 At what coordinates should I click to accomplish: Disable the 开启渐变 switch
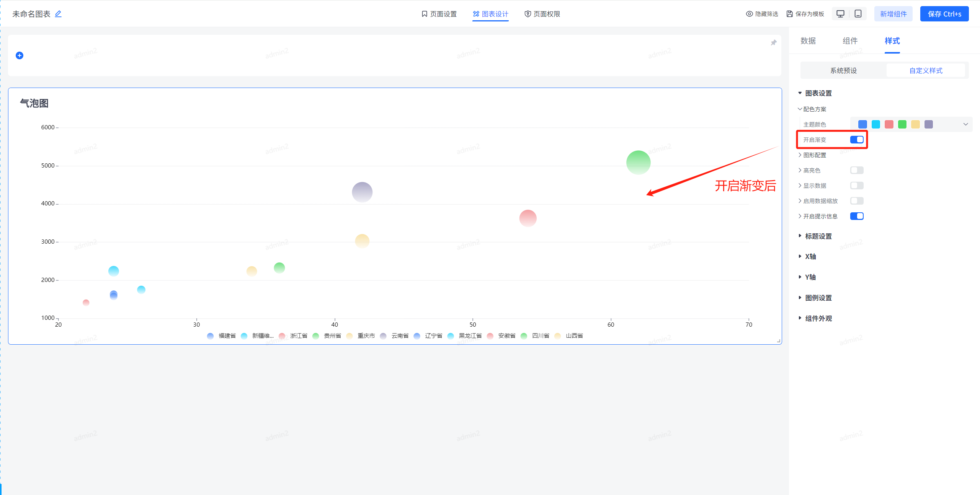coord(857,140)
